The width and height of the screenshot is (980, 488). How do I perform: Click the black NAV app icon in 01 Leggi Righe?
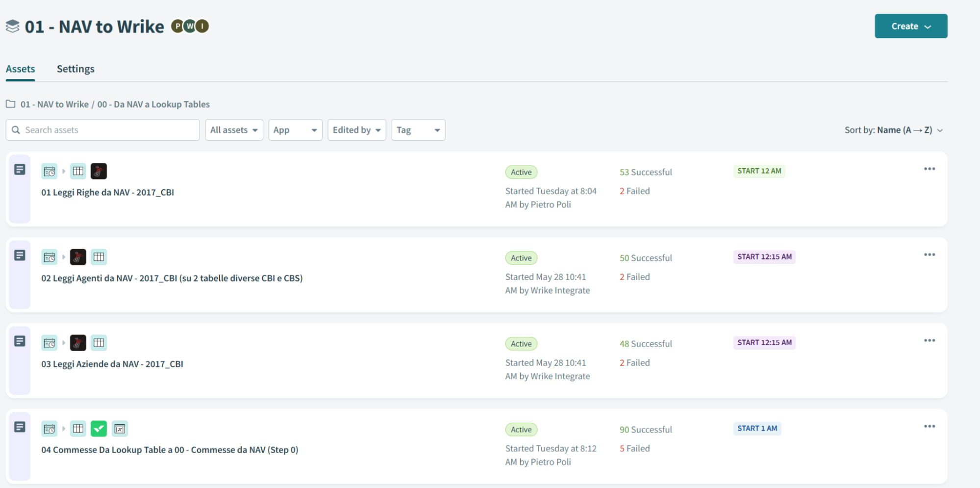(x=99, y=171)
